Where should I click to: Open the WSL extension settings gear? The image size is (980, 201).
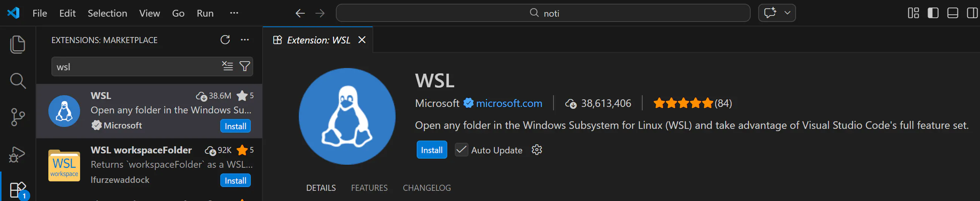[536, 150]
